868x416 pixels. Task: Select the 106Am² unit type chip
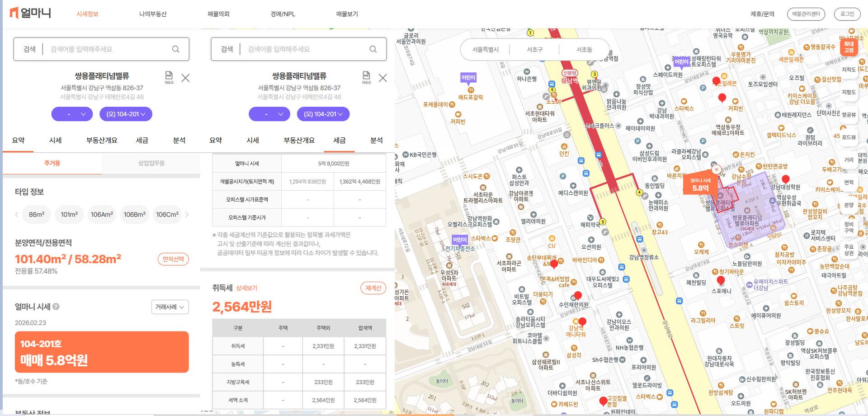pyautogui.click(x=102, y=214)
